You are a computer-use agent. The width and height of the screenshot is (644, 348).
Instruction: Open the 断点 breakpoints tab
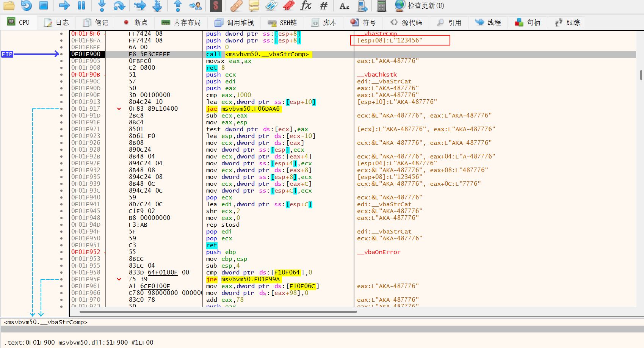click(136, 22)
